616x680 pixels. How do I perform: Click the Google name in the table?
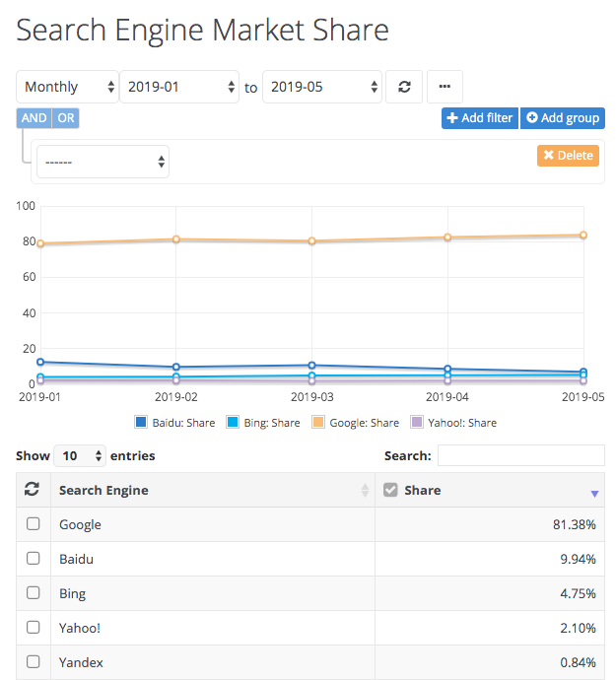point(80,524)
